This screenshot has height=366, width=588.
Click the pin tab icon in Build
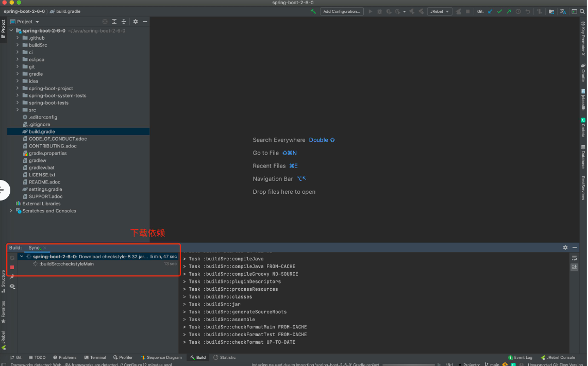pos(12,277)
